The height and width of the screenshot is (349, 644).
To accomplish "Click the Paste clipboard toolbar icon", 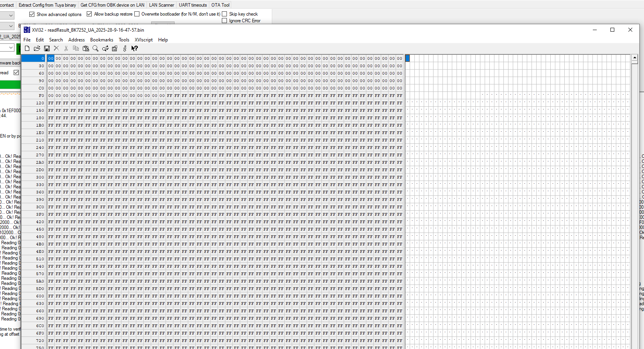I will tap(86, 48).
